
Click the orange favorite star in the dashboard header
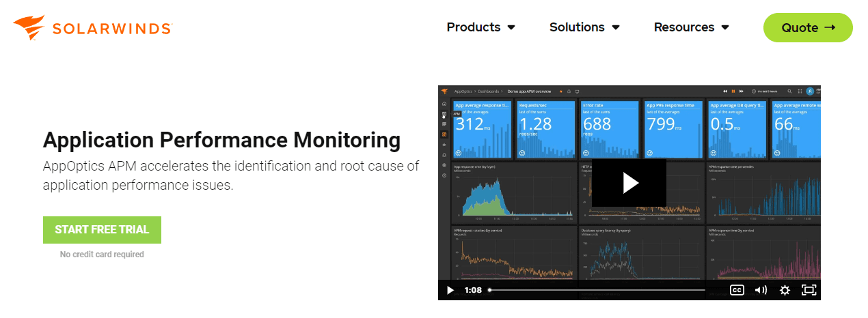coord(560,91)
